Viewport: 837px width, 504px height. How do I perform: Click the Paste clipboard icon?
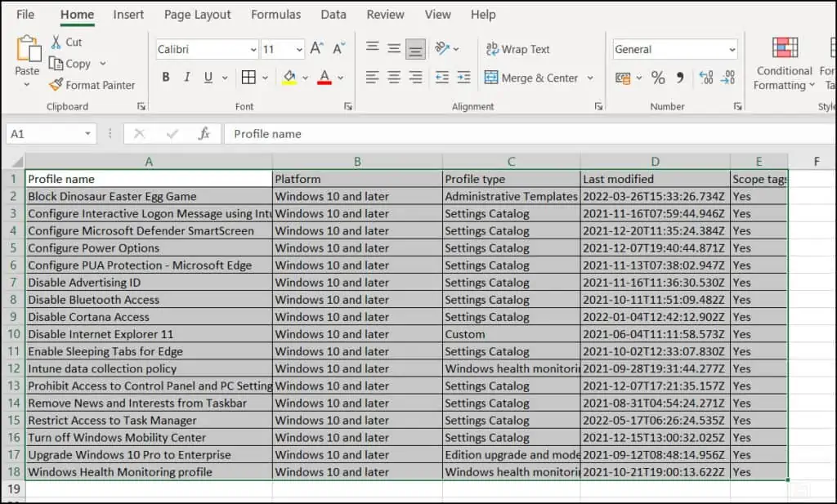tap(28, 49)
